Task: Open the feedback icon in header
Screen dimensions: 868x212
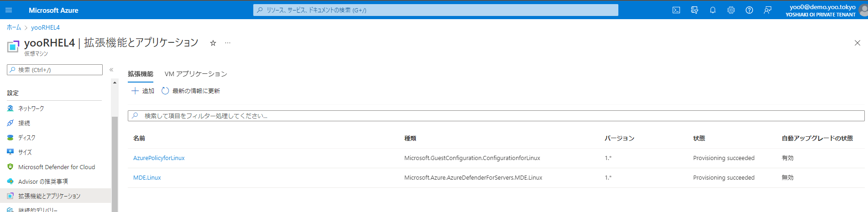Action: 768,10
